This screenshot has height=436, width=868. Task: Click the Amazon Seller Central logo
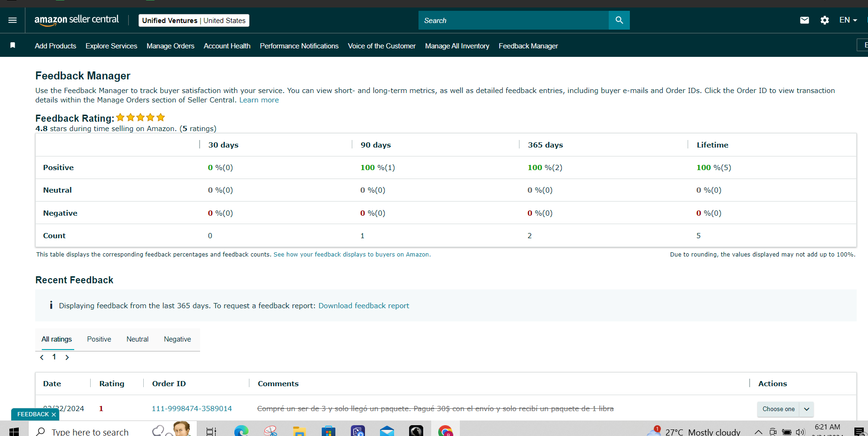pyautogui.click(x=77, y=20)
